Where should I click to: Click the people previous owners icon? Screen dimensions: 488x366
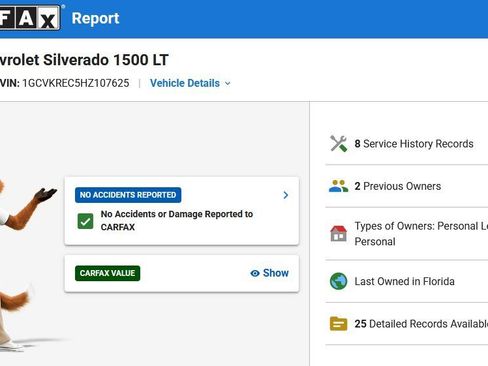(x=338, y=186)
